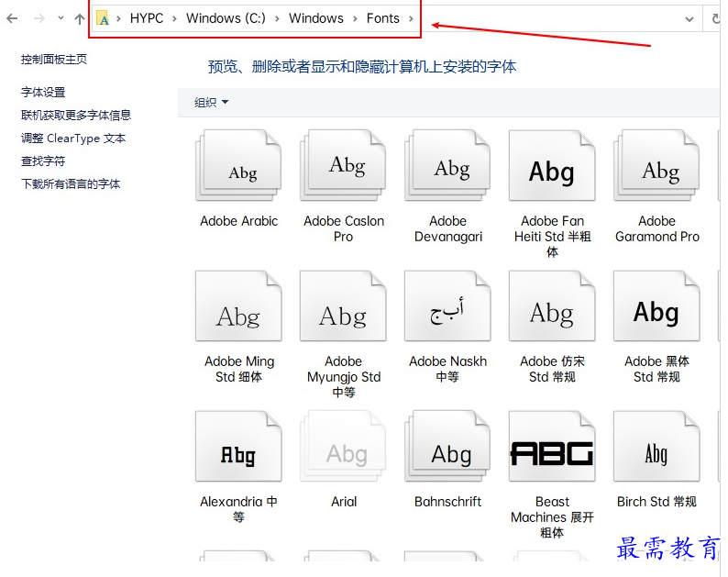Select Adobe 仿宋 Std 常规 font icon
Viewport: 728px width, 577px height.
[552, 306]
